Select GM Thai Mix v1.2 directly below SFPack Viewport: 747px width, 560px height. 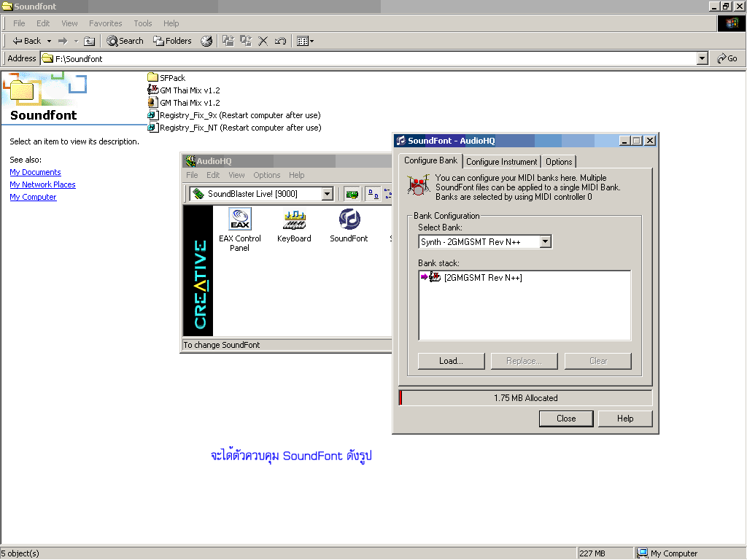[x=184, y=90]
